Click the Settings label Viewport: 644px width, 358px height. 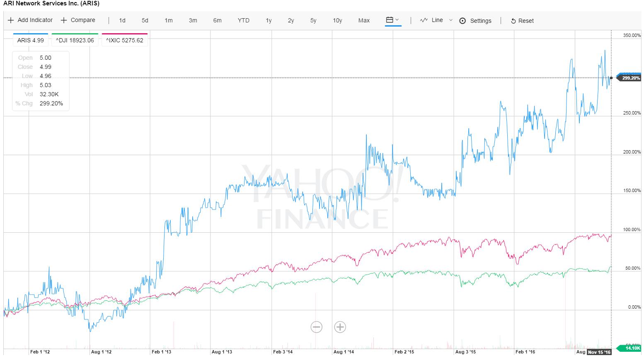coord(481,21)
